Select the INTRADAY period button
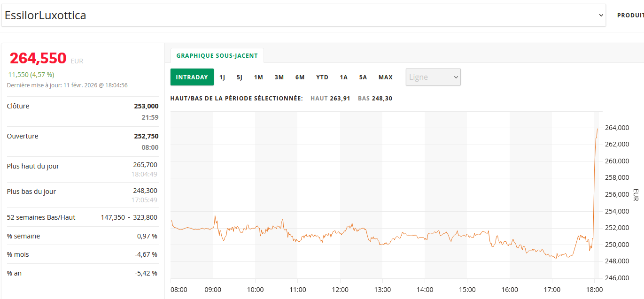The width and height of the screenshot is (644, 299). pos(192,77)
